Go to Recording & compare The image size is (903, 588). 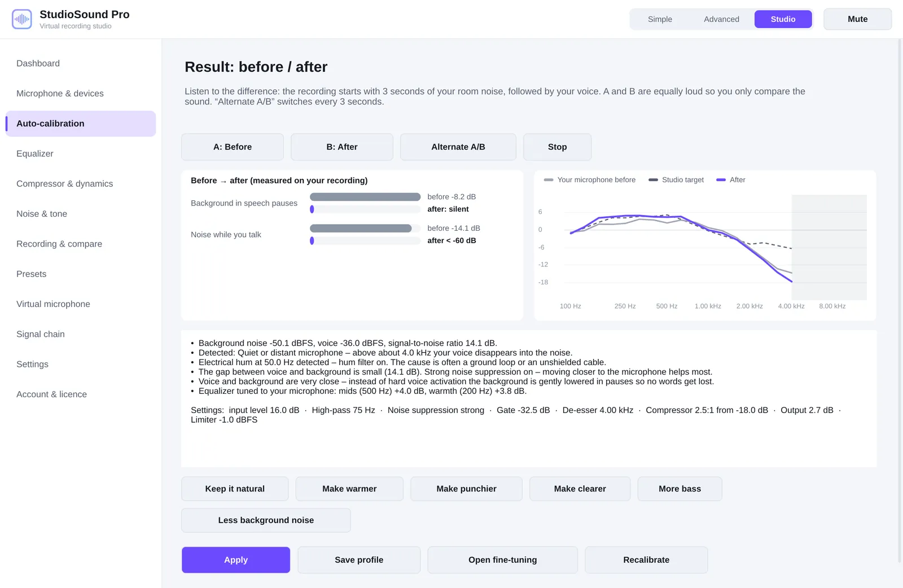[x=81, y=244]
